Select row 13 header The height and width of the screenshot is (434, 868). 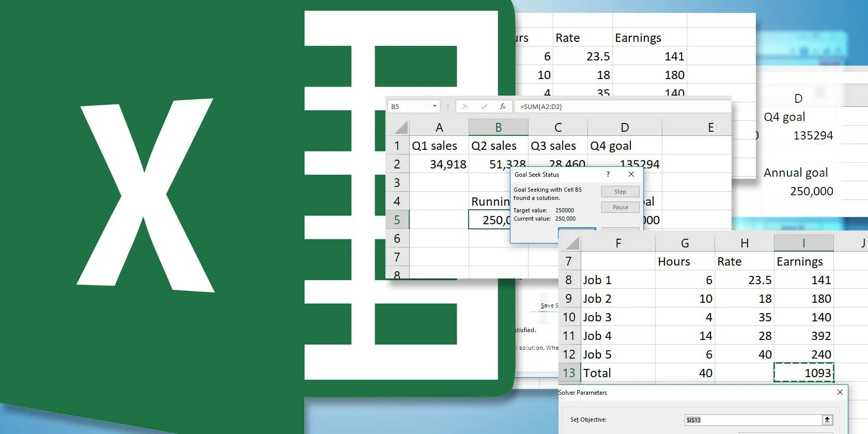click(569, 373)
